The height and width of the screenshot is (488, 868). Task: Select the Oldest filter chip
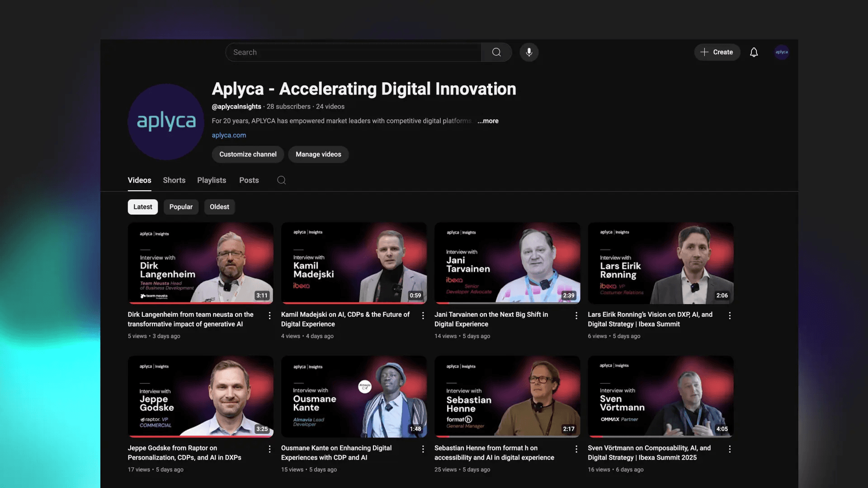219,206
